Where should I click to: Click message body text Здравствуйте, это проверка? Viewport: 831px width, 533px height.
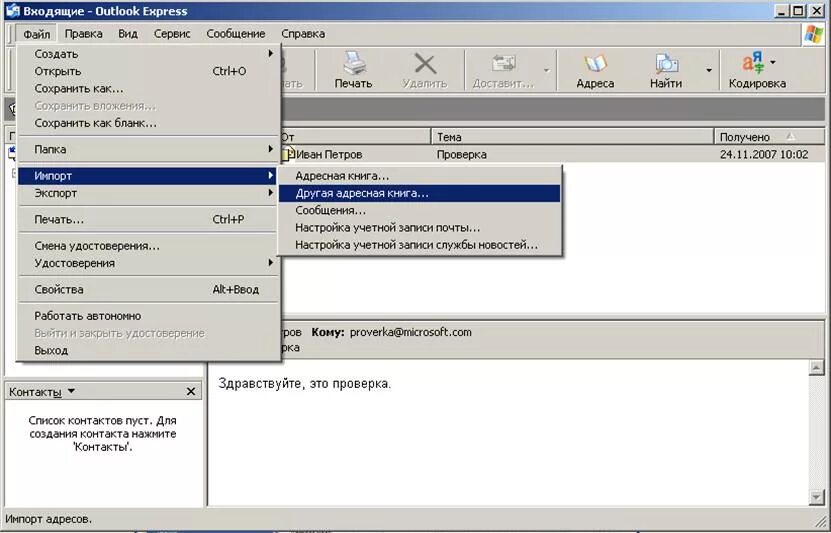point(305,384)
